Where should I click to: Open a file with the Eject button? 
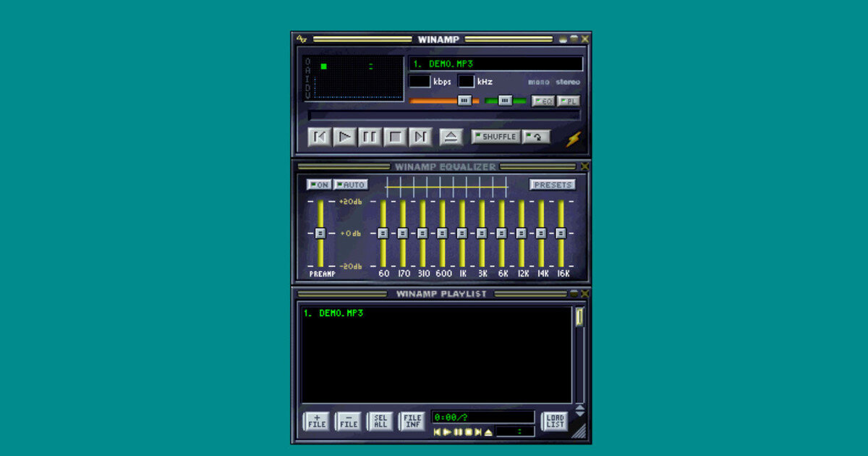point(451,137)
